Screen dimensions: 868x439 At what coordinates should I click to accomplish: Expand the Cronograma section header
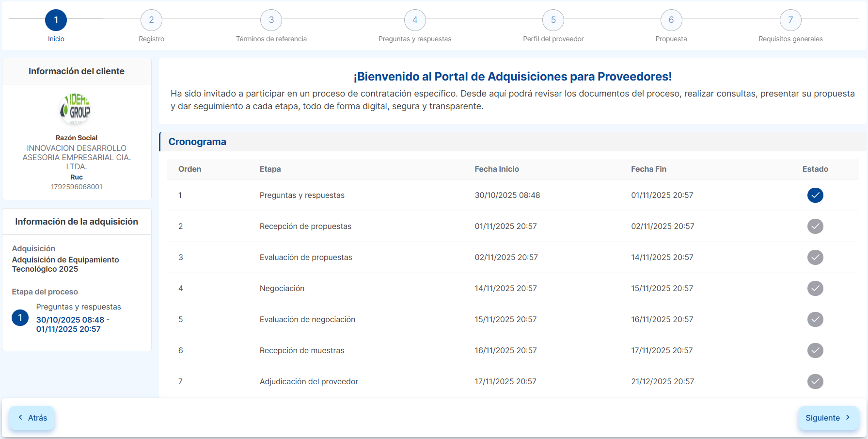[197, 142]
